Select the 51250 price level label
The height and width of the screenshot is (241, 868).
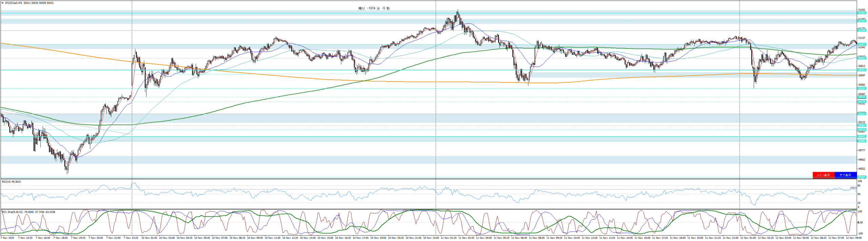[862, 31]
